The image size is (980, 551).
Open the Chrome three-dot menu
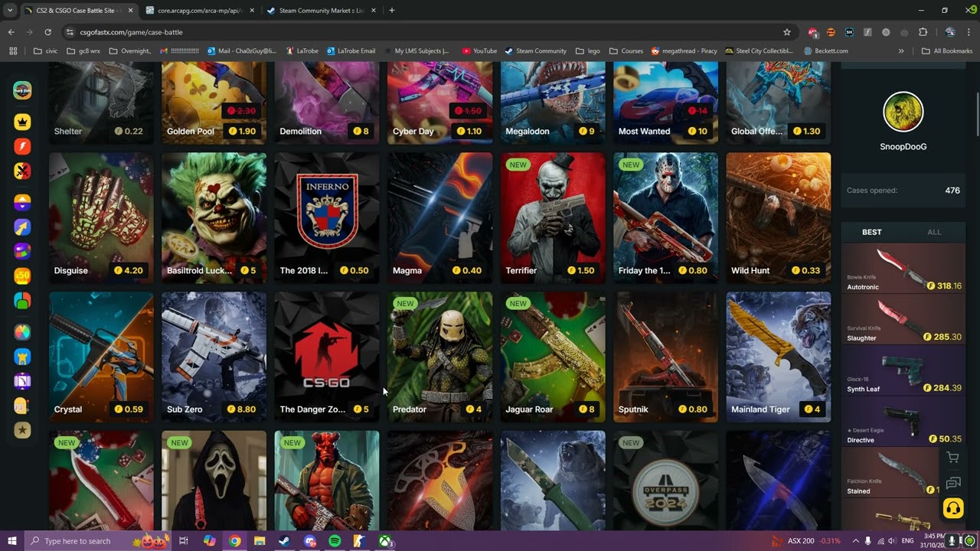pyautogui.click(x=969, y=32)
